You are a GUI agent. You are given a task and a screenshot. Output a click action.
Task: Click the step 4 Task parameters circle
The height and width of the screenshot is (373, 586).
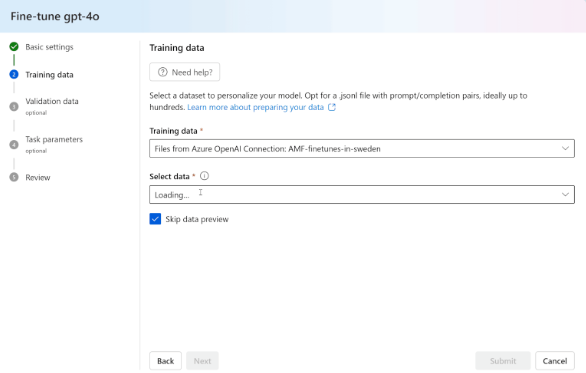pyautogui.click(x=14, y=145)
